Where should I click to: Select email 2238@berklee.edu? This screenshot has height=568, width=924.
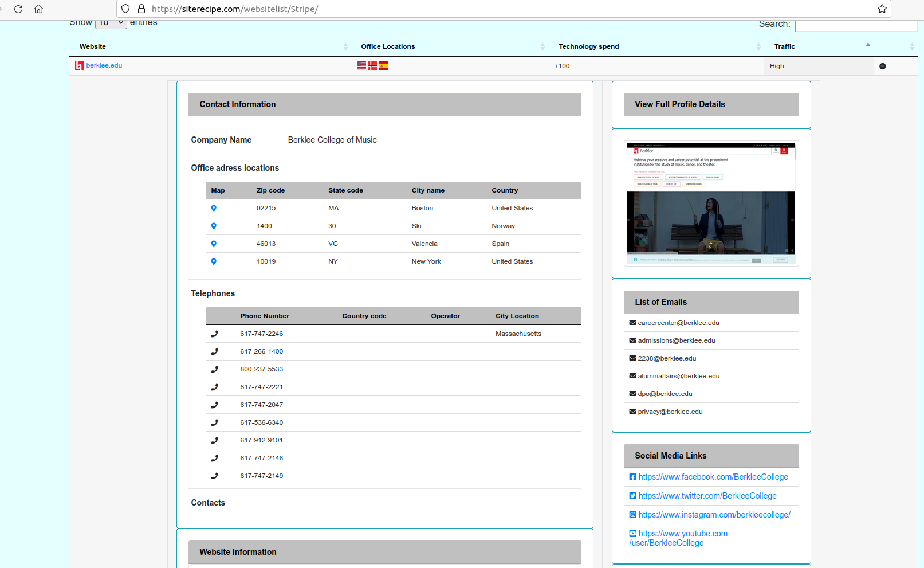[x=667, y=358]
